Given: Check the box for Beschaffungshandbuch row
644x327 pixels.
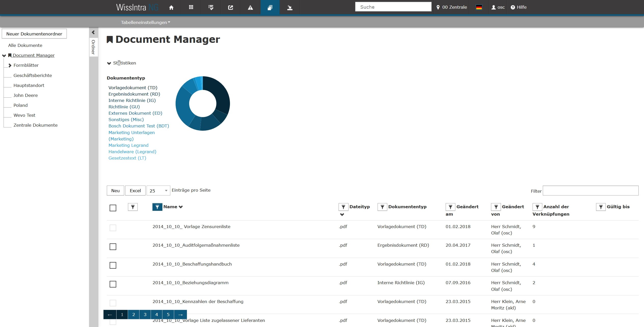Looking at the screenshot, I should [113, 265].
